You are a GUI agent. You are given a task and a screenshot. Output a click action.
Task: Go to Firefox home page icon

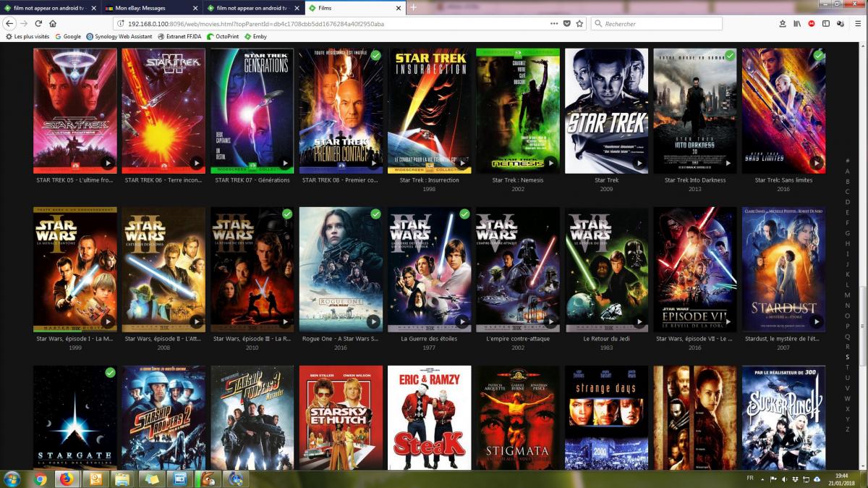click(x=53, y=23)
